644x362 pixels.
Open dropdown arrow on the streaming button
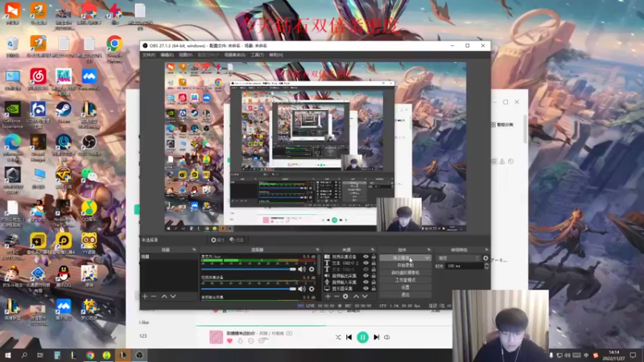click(427, 258)
